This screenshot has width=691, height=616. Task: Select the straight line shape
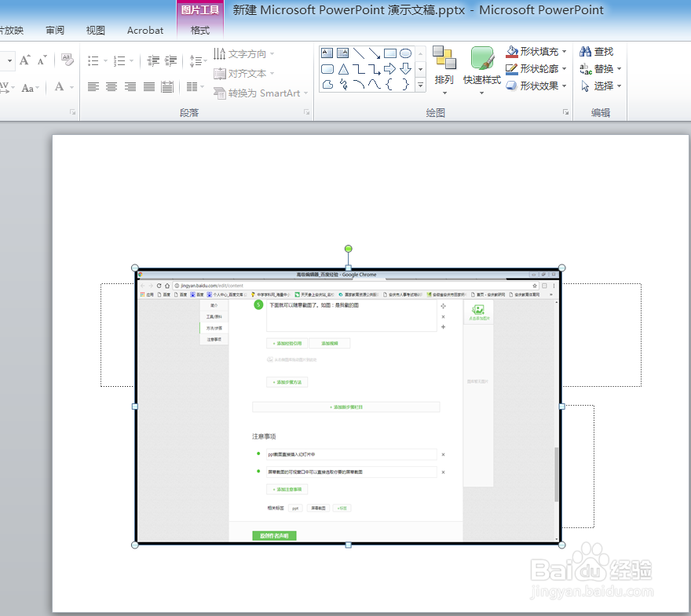[x=359, y=53]
